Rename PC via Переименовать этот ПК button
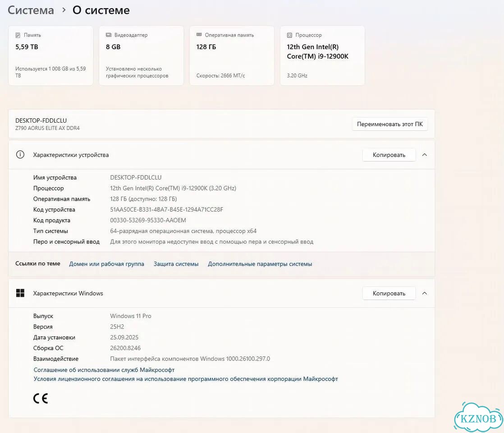504x433 pixels. point(390,124)
